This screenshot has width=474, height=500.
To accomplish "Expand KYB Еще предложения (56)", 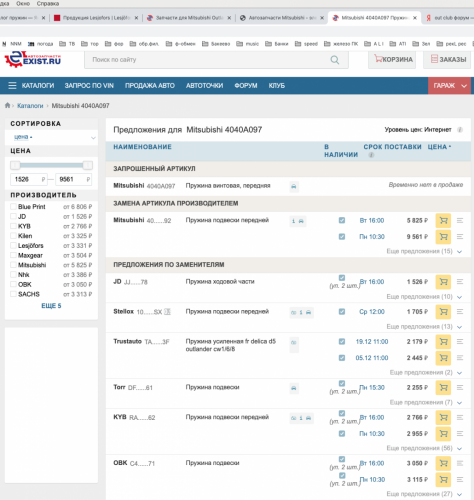I will [424, 448].
